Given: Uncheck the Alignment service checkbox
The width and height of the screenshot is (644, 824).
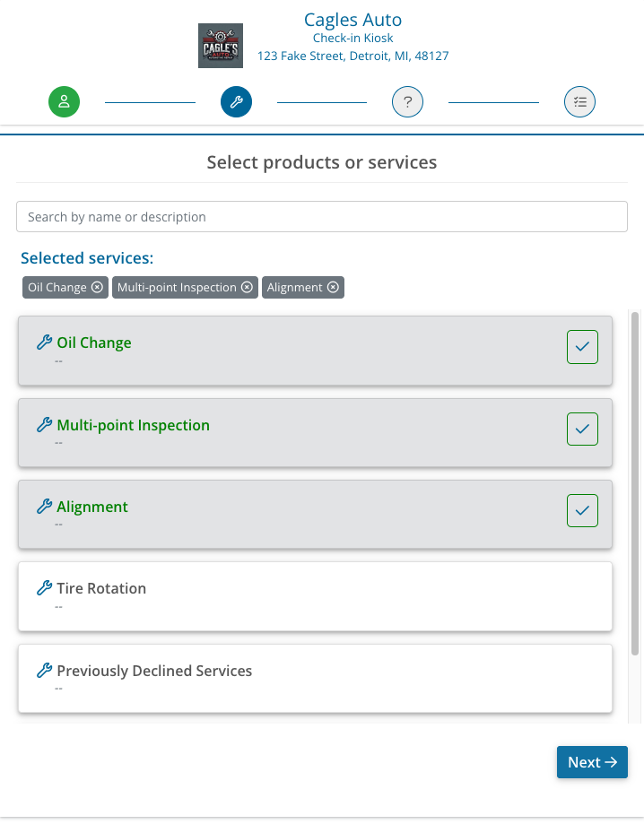Looking at the screenshot, I should [582, 511].
